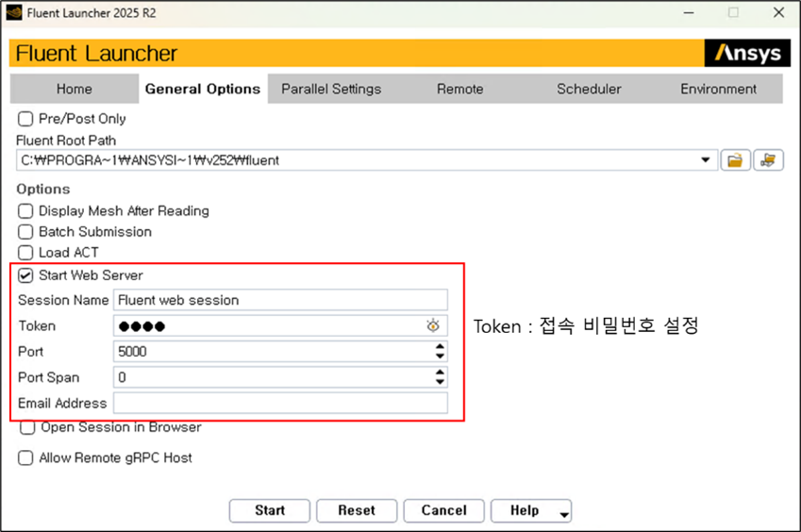
Task: Uncheck the Start Web Server option
Action: (26, 275)
